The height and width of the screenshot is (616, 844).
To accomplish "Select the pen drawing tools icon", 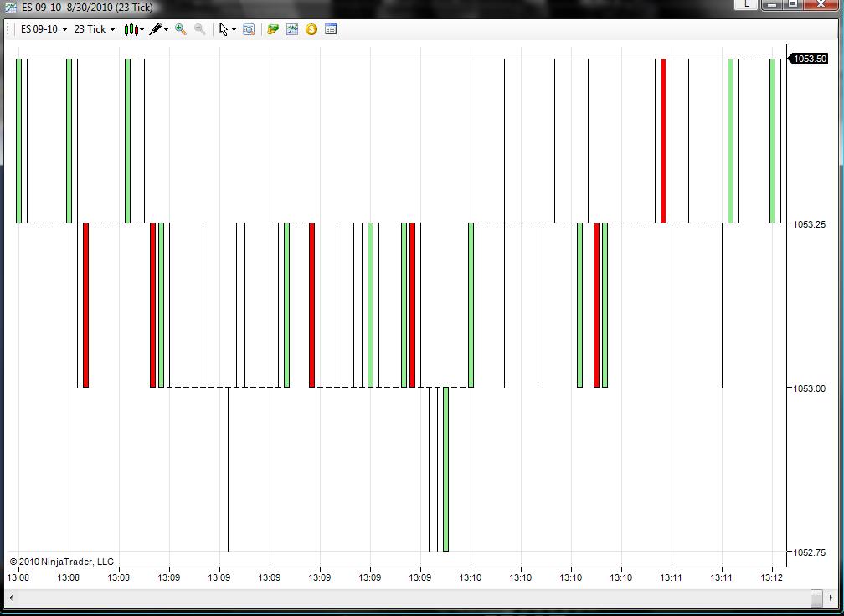I will point(156,29).
